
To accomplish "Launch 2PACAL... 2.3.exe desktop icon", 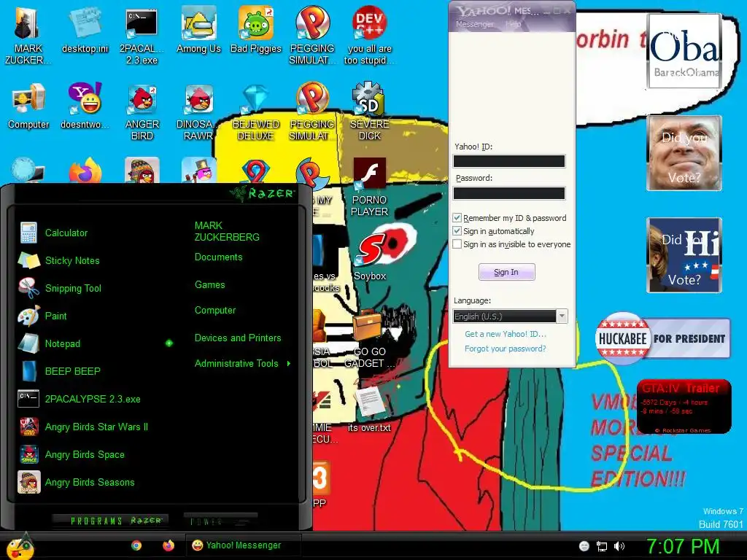I will 142,36.
